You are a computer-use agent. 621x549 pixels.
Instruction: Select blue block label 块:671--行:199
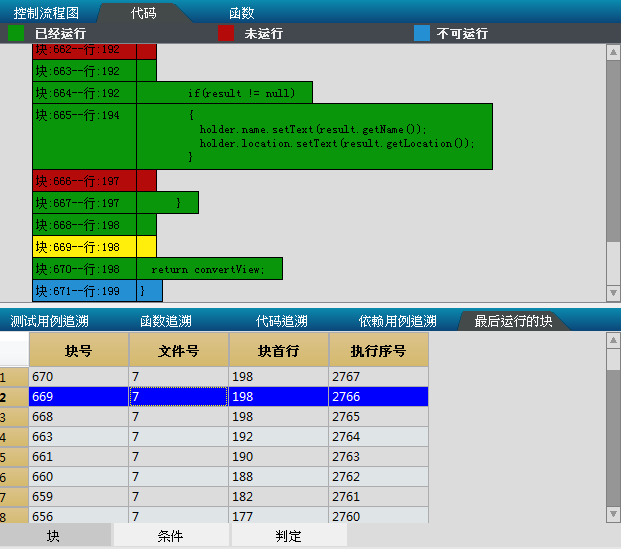coord(84,291)
